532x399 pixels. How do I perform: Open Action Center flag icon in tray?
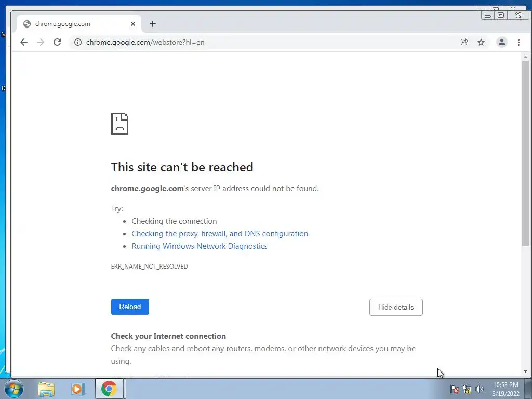455,389
